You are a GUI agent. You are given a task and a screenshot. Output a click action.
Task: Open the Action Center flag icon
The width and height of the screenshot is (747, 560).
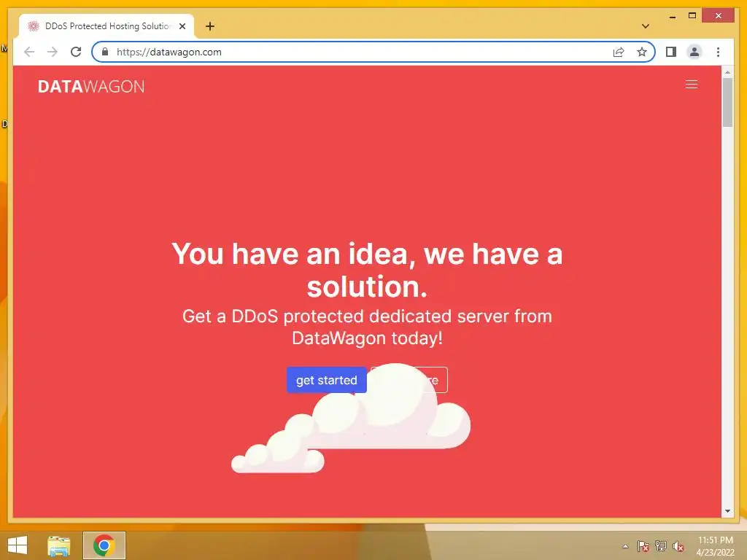(x=643, y=546)
